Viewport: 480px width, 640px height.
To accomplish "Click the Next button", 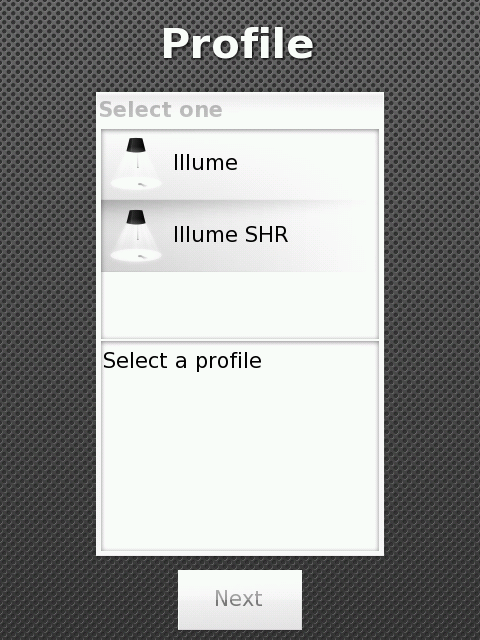I will (240, 600).
